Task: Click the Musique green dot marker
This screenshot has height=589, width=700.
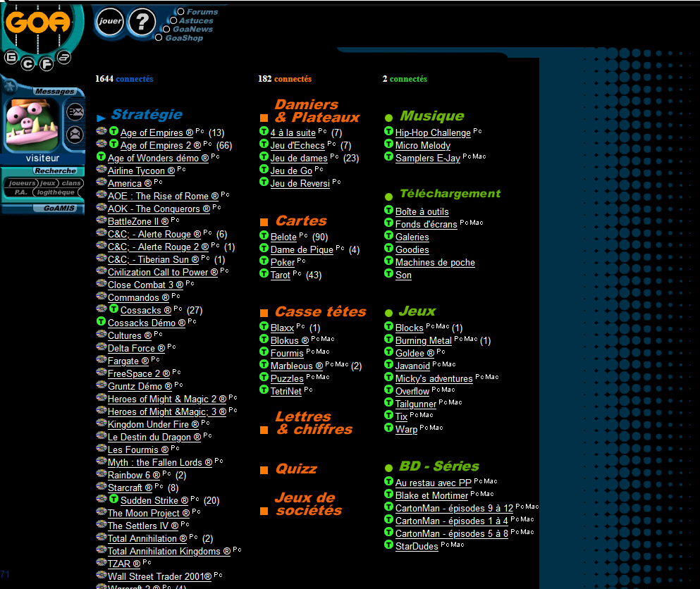Action: tap(389, 118)
